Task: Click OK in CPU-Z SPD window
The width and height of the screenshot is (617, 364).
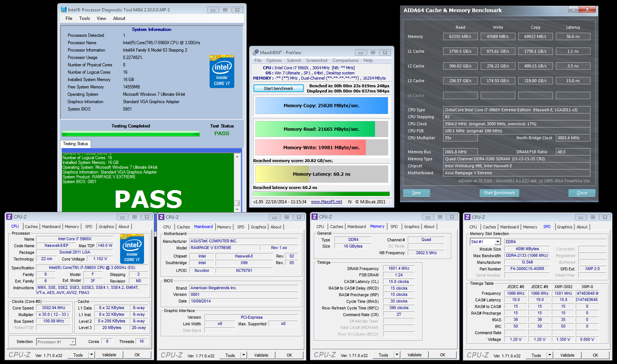Action: click(596, 355)
